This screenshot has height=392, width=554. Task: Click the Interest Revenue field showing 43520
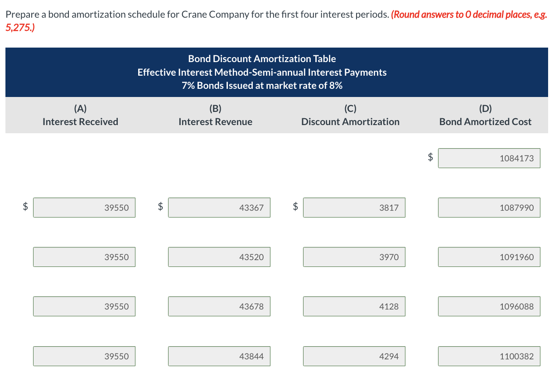219,256
